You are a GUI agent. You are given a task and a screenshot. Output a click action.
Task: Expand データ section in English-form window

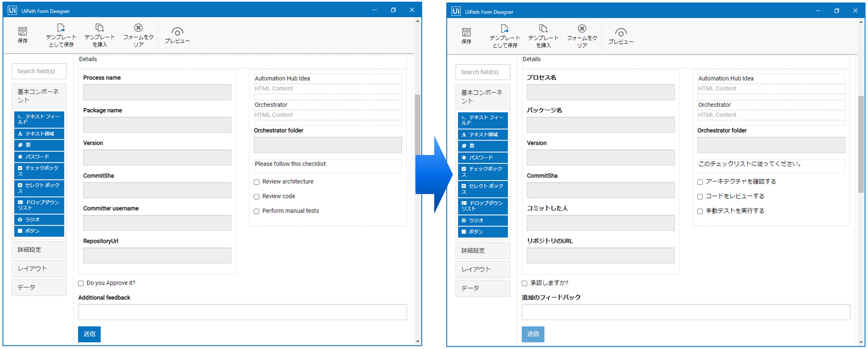pos(39,287)
